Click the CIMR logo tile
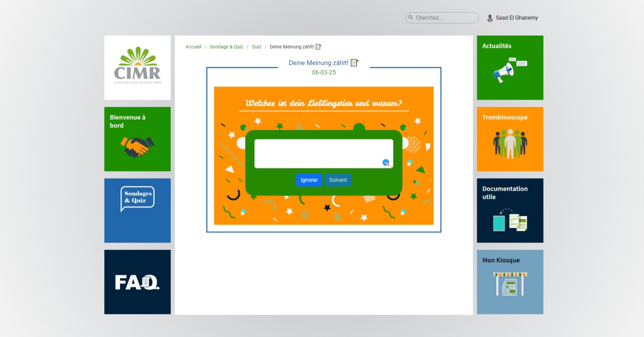644x337 pixels. [x=137, y=67]
